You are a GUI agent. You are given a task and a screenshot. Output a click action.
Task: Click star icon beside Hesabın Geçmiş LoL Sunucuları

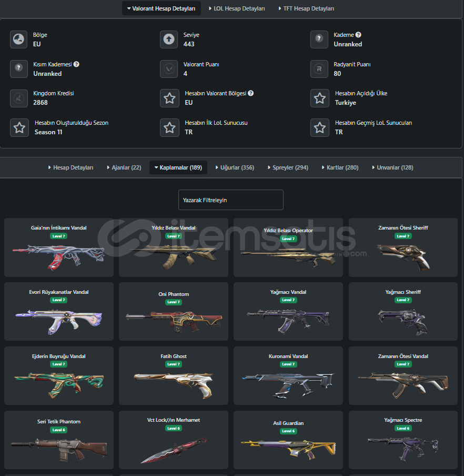[320, 127]
